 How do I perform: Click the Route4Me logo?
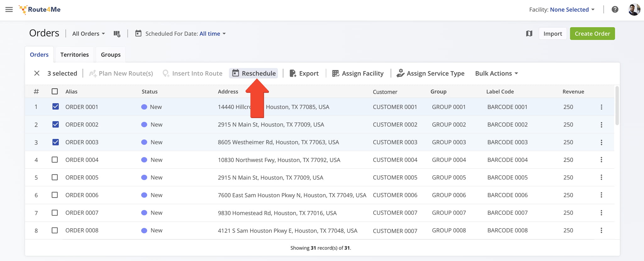pos(40,9)
